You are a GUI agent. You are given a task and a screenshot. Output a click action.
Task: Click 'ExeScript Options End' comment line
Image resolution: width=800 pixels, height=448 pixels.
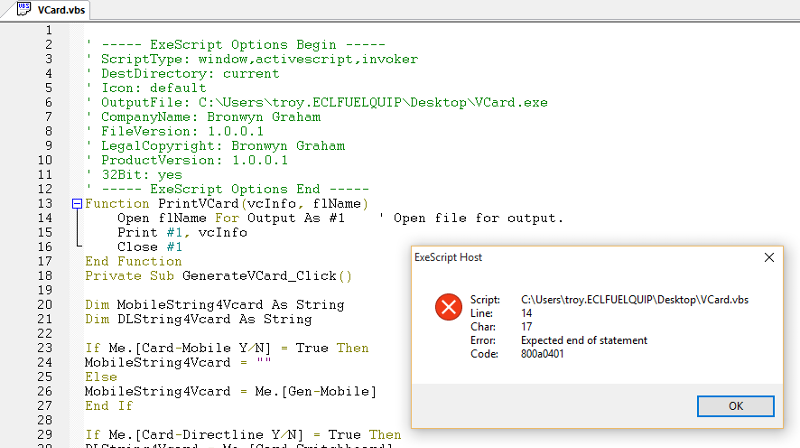click(x=227, y=189)
